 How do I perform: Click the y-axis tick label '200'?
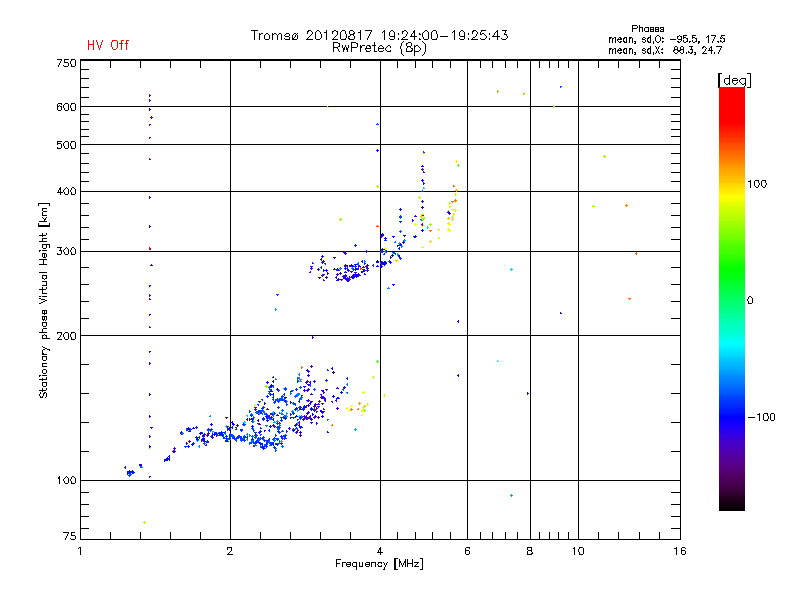(66, 336)
